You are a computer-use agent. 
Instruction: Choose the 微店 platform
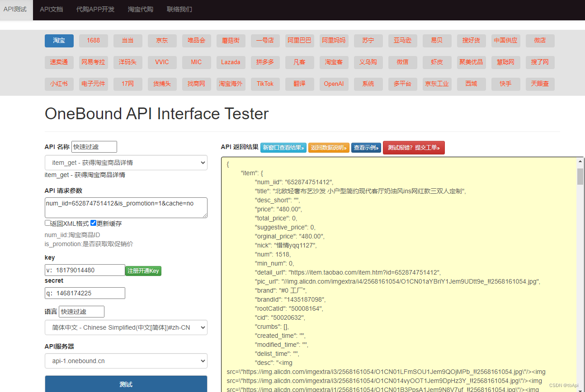[540, 41]
